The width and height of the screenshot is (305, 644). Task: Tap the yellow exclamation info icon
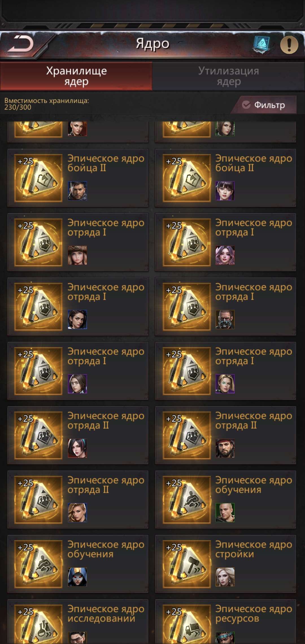tap(289, 44)
